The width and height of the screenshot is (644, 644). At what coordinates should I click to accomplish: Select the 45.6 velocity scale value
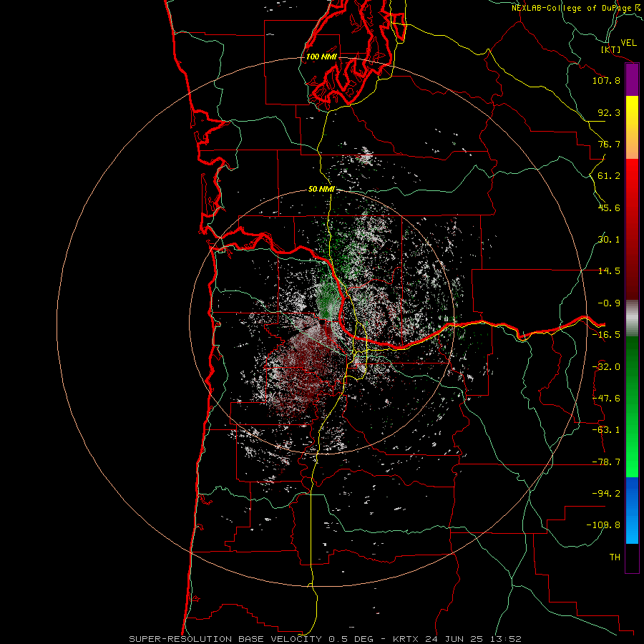point(609,208)
